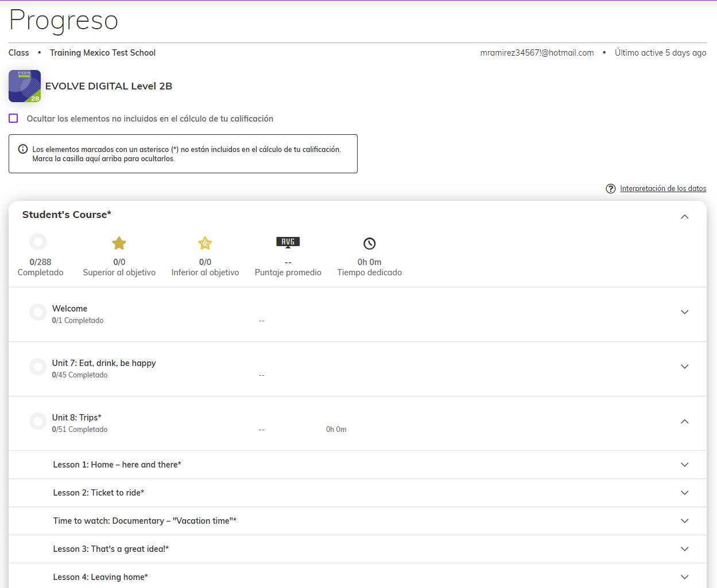Screen dimensions: 717x588
Task: Click the 'Último active 5 days ago' text
Action: [660, 53]
